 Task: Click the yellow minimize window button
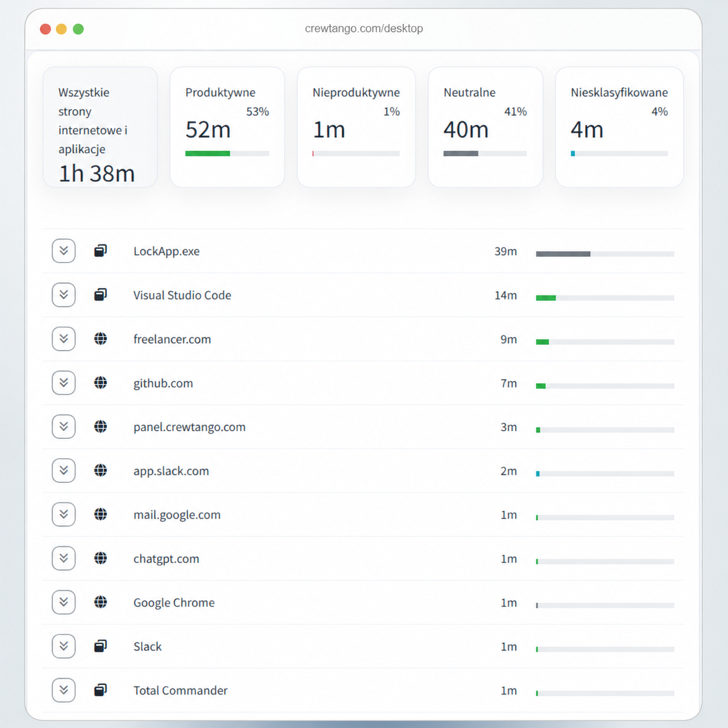point(62,29)
